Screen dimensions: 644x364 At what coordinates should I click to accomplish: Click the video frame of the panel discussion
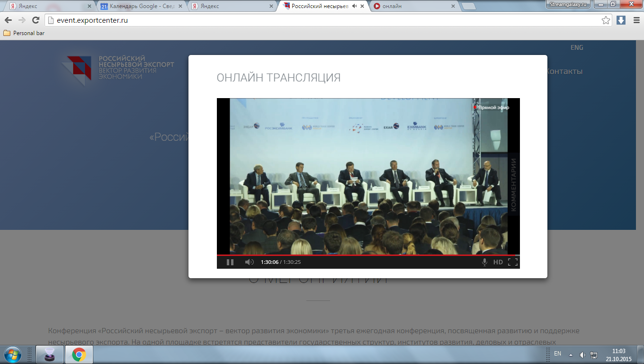pos(368,176)
